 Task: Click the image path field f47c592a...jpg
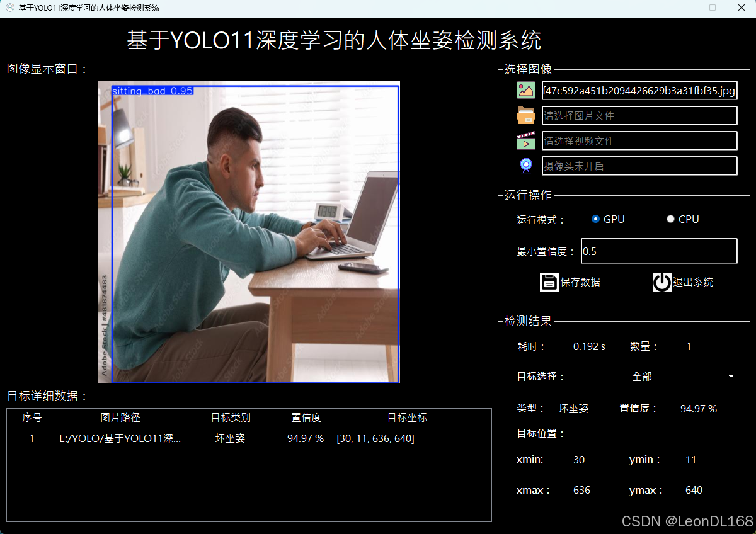[639, 91]
